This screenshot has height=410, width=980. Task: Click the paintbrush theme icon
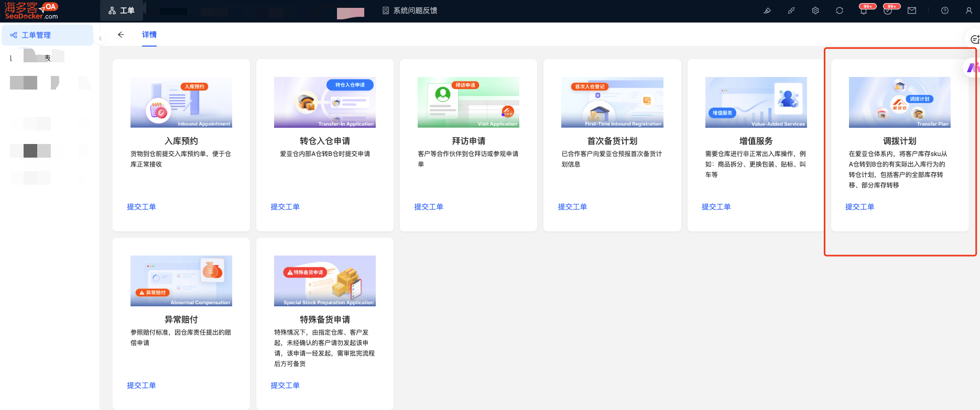click(767, 10)
